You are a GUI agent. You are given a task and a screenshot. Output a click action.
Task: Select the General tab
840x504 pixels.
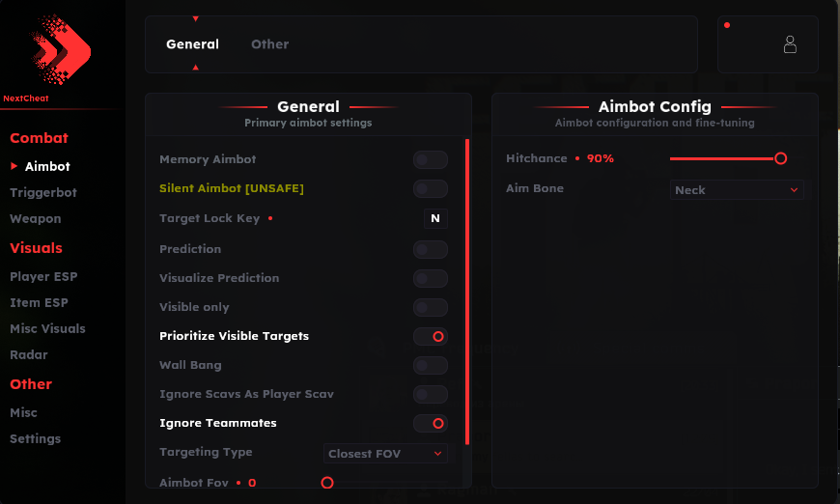(192, 44)
